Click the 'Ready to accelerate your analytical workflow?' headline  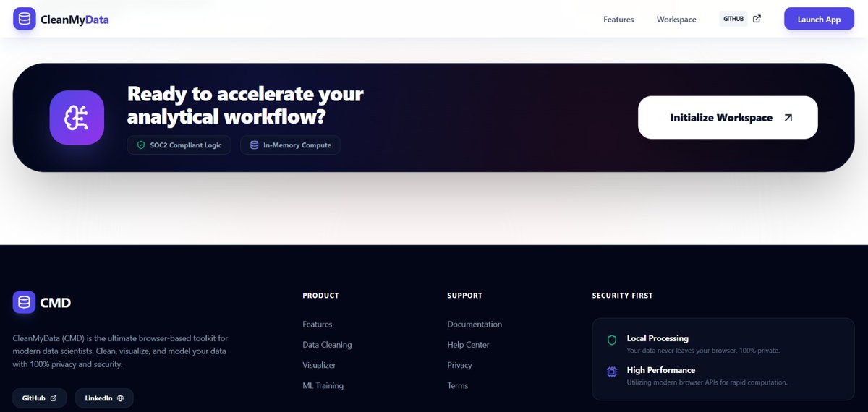(245, 105)
